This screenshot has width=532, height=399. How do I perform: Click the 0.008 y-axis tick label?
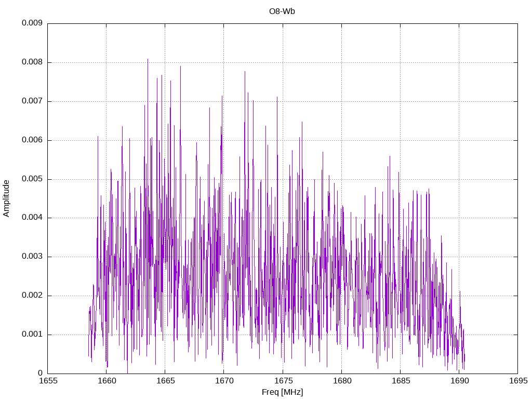(x=32, y=62)
